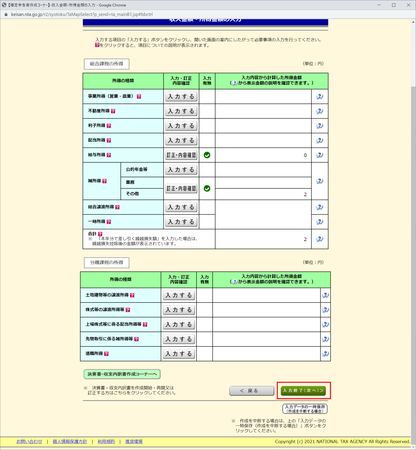Click 入力する button for 株式等の譲渡所得等
This screenshot has height=450, width=416.
179,310
